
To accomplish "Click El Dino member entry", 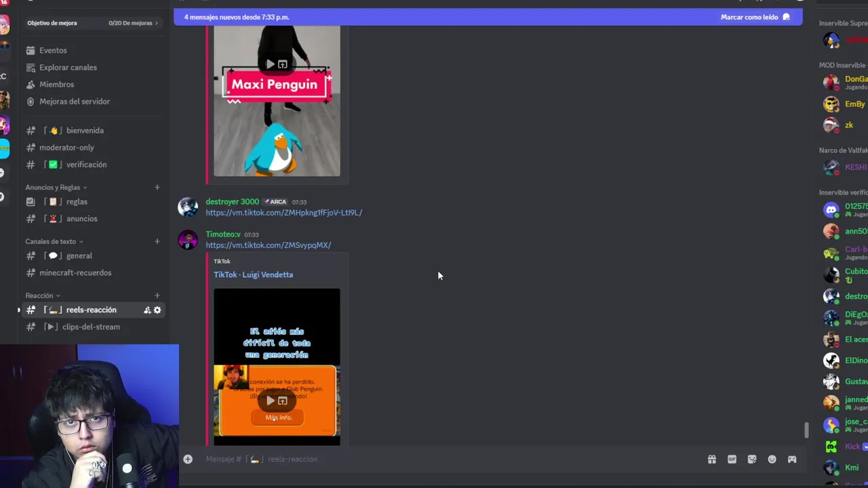I will click(844, 361).
